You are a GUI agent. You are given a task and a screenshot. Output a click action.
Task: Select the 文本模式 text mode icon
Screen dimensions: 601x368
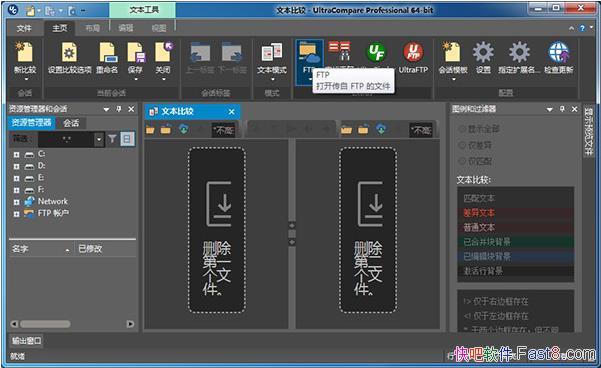click(272, 53)
